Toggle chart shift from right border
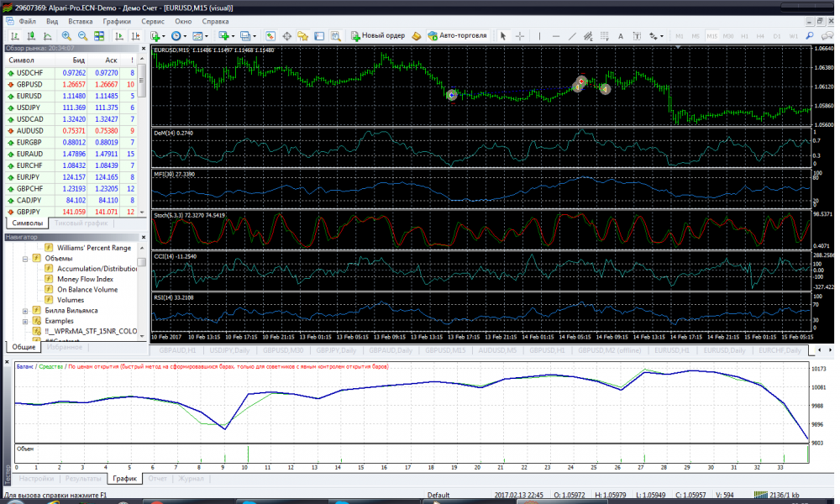The height and width of the screenshot is (504, 840). (135, 36)
